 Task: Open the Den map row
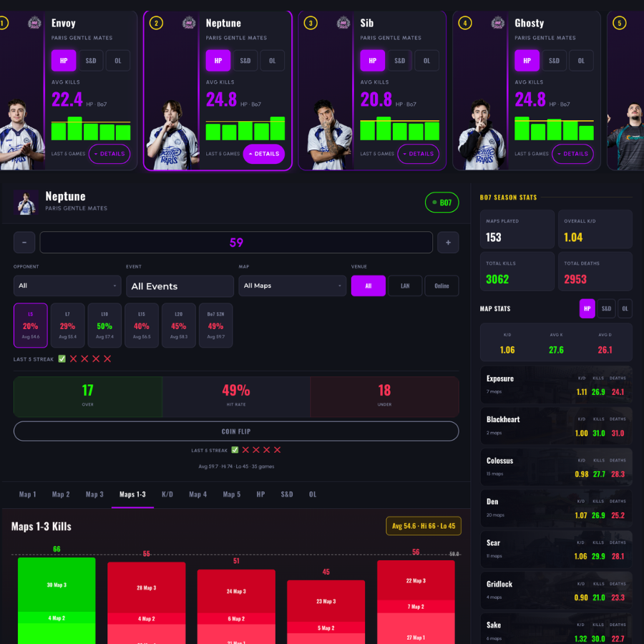coord(556,507)
